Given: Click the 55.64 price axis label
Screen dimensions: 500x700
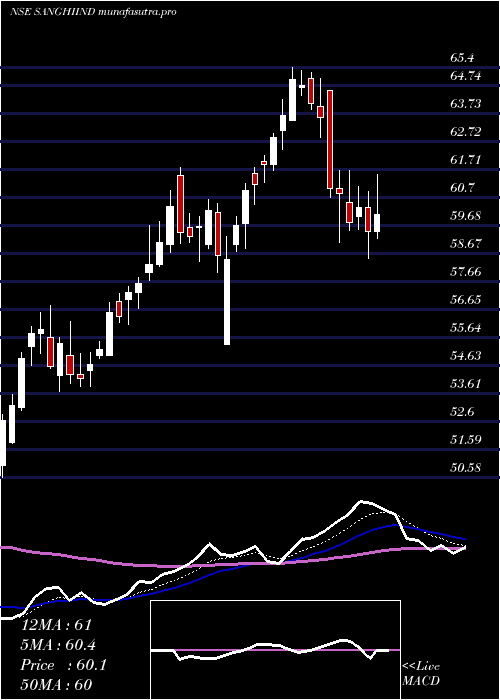Looking at the screenshot, I should click(466, 328).
